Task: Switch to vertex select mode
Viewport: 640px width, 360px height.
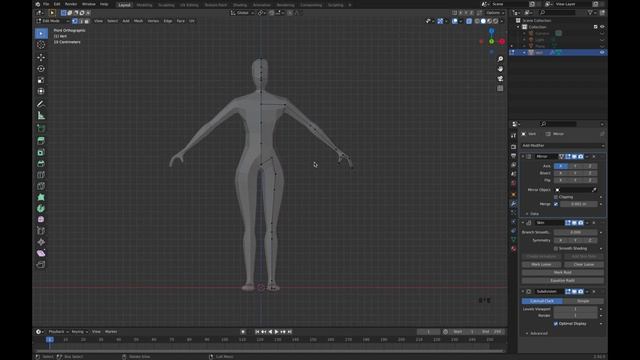Action: tap(75, 21)
